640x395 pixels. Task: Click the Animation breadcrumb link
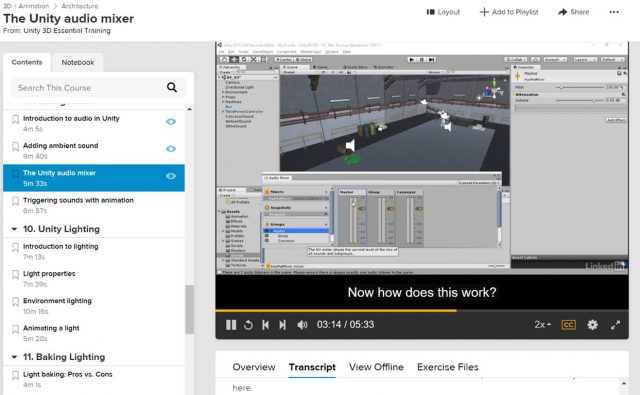(x=33, y=6)
